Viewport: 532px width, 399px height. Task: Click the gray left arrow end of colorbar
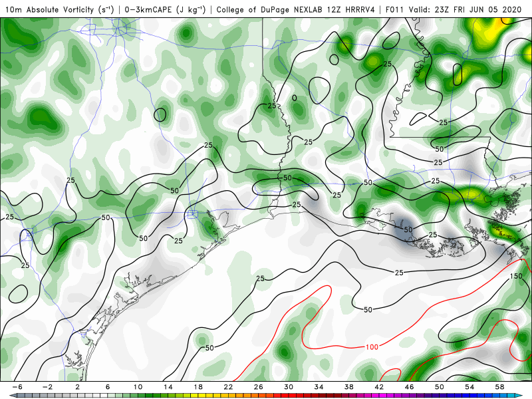point(13,396)
